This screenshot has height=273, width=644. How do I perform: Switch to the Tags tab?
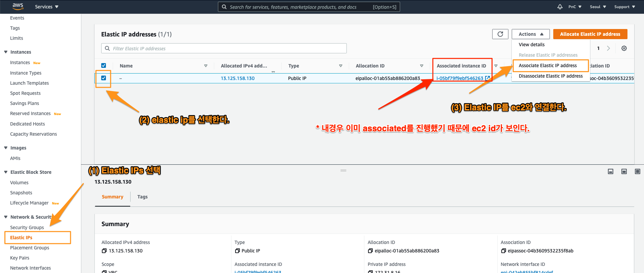142,197
